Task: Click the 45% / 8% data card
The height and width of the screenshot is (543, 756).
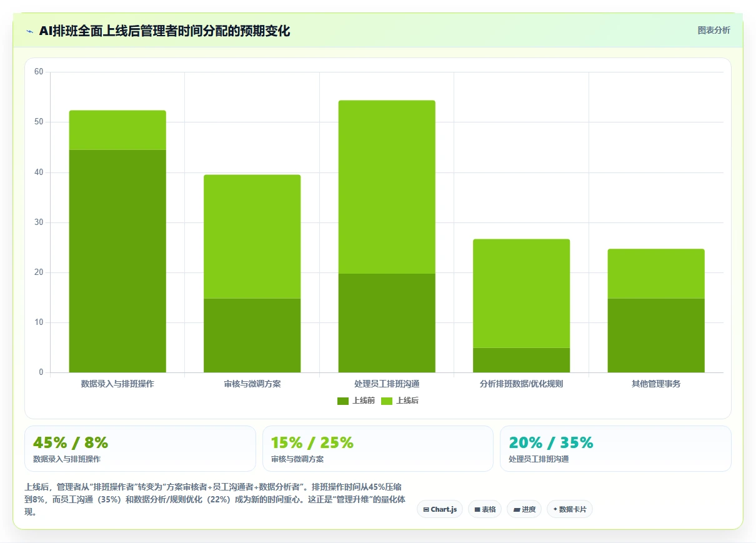Action: click(140, 449)
